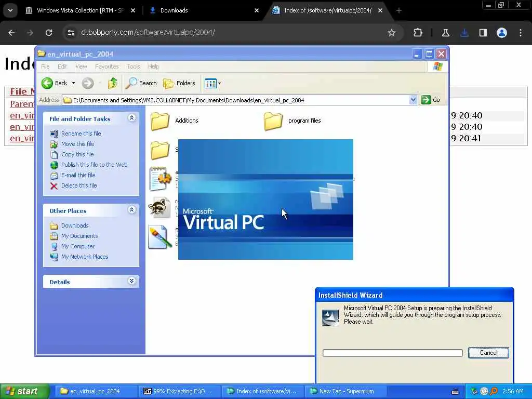This screenshot has height=399, width=532.
Task: Open the Favorites menu in Explorer
Action: (x=107, y=66)
